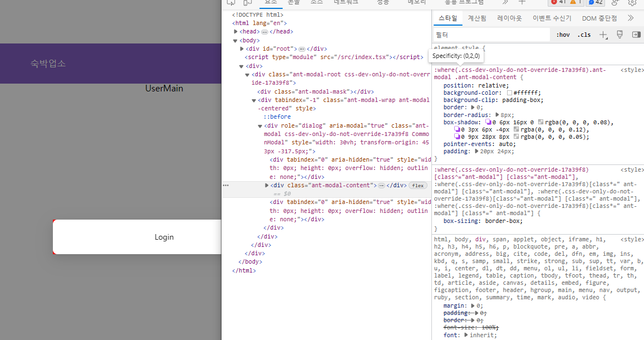
Task: Focus the 필터 styles filter field
Action: [x=491, y=35]
